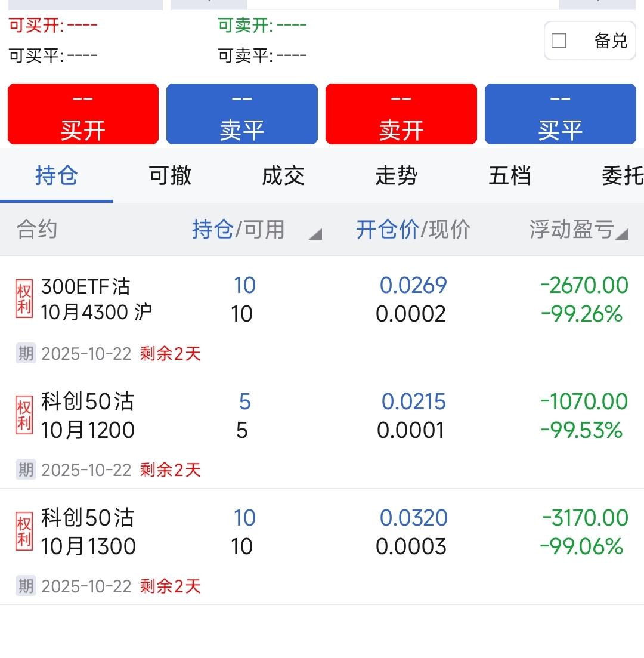644x658 pixels.
Task: Tap the red 卖开 button
Action: click(x=401, y=114)
